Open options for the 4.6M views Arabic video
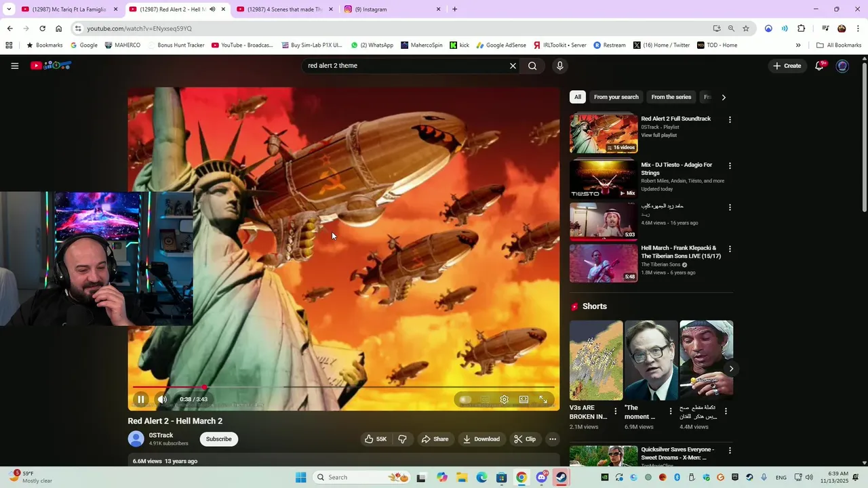The width and height of the screenshot is (868, 488). click(x=730, y=207)
